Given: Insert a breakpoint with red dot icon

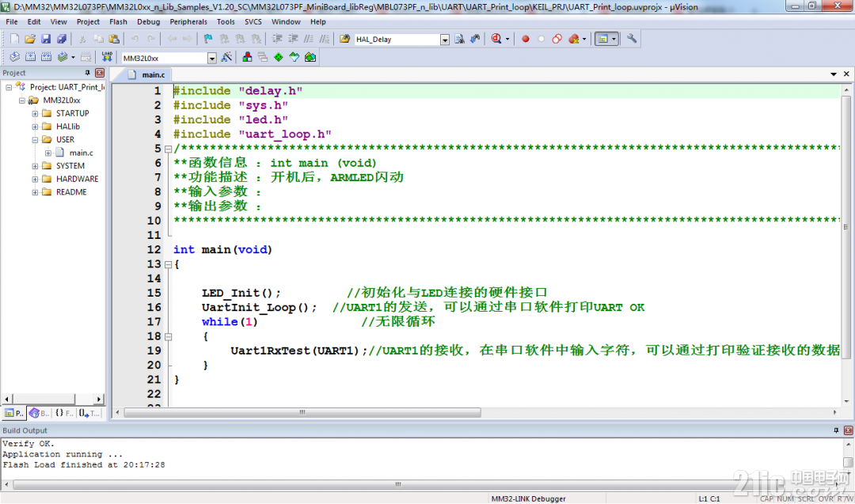Looking at the screenshot, I should click(526, 40).
